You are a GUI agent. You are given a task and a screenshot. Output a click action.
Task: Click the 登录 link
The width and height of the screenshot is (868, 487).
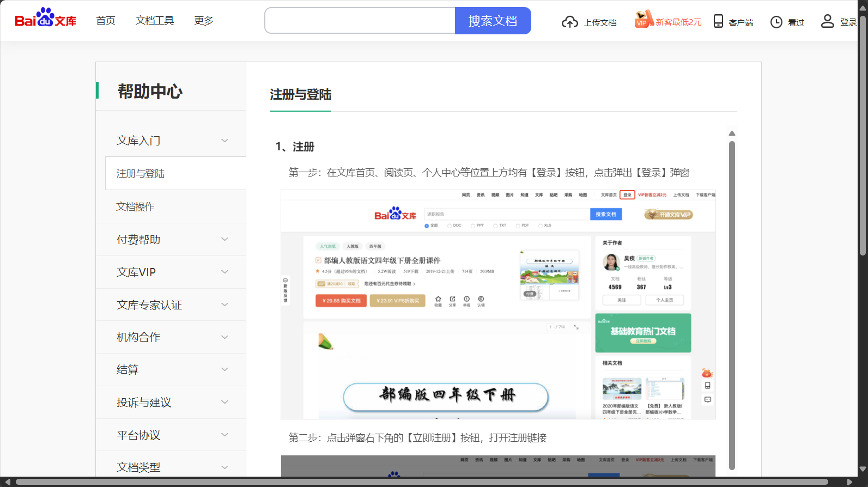(x=848, y=22)
